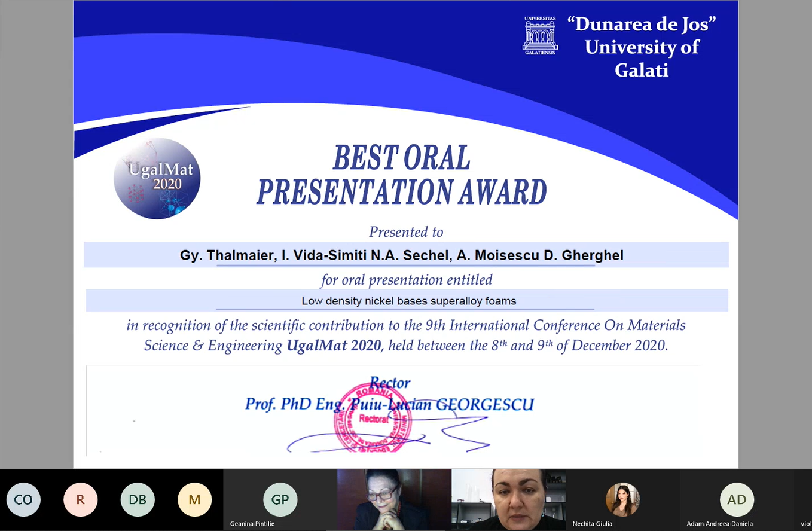
Task: Click the Nechita Giulia name label
Action: (592, 524)
